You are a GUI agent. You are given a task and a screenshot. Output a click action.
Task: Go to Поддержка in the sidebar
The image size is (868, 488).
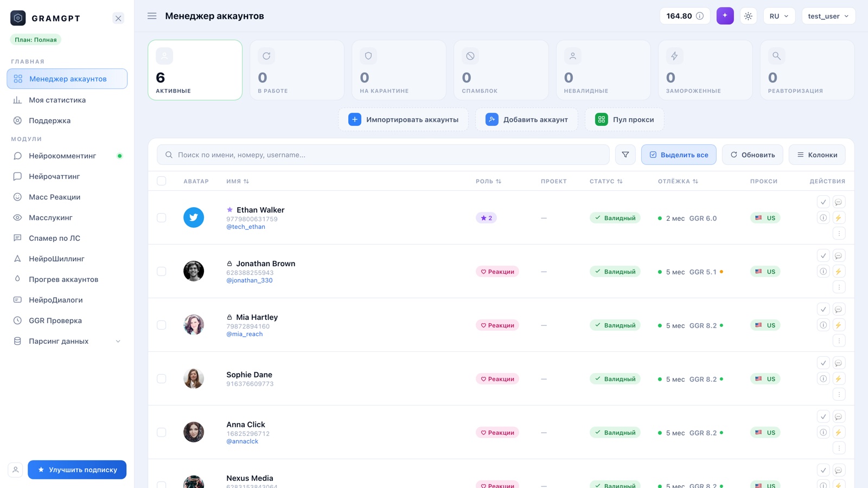(x=67, y=120)
